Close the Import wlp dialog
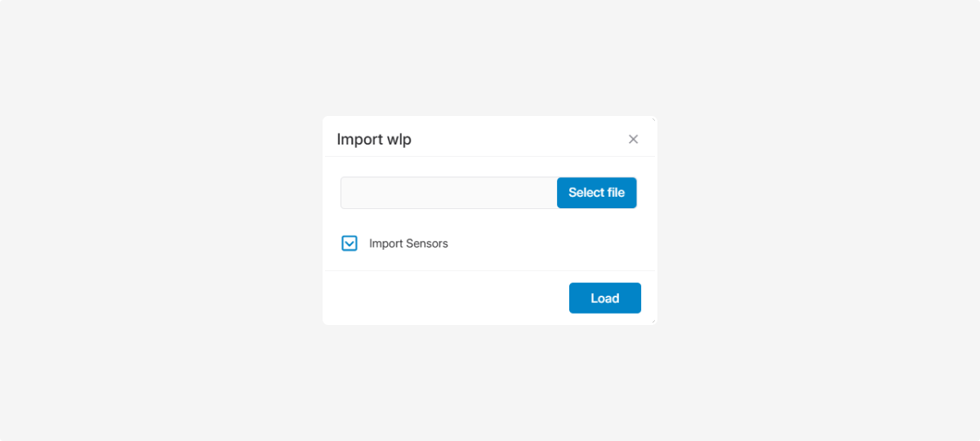The height and width of the screenshot is (441, 980). pos(633,140)
